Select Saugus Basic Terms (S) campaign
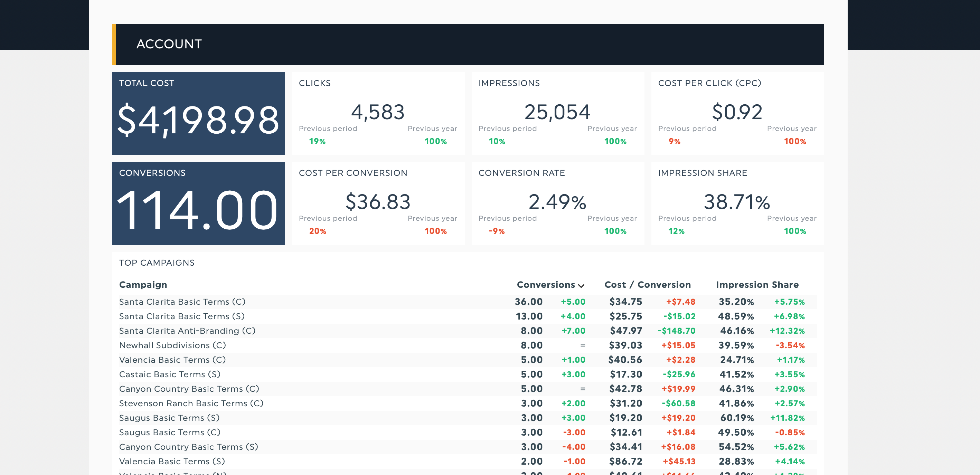The height and width of the screenshot is (475, 980). point(169,418)
